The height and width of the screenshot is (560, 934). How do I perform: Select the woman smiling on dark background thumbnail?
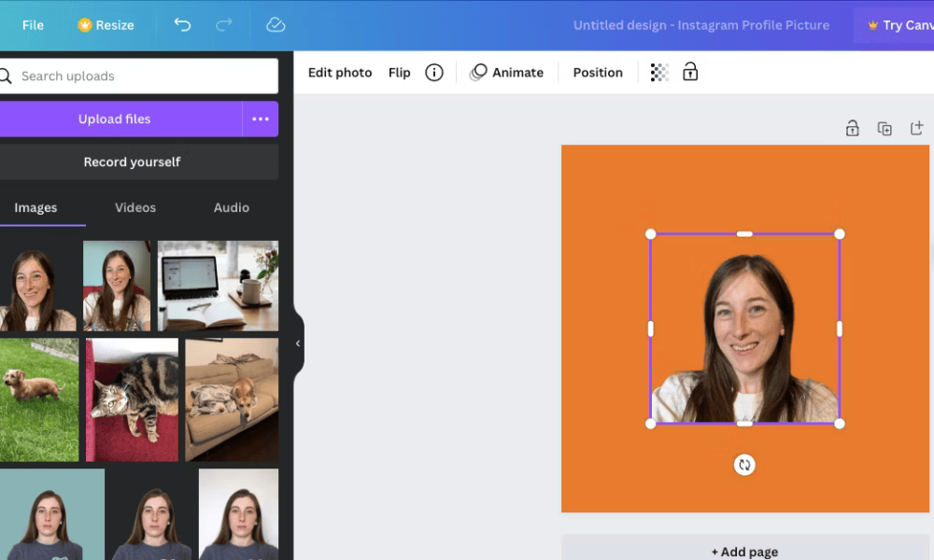[x=38, y=286]
